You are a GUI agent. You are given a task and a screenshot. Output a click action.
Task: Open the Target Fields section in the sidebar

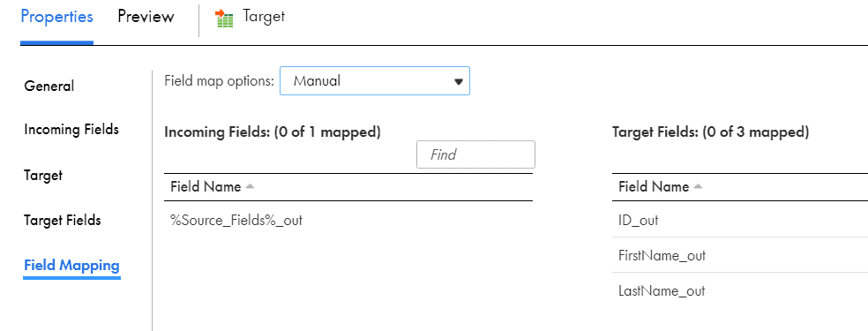[x=63, y=221]
